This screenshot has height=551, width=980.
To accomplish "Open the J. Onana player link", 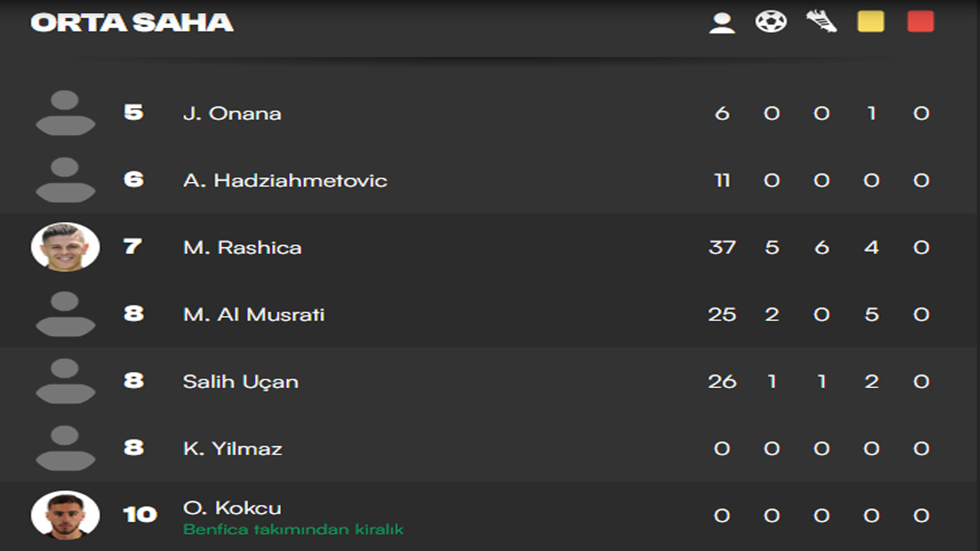I will [232, 113].
